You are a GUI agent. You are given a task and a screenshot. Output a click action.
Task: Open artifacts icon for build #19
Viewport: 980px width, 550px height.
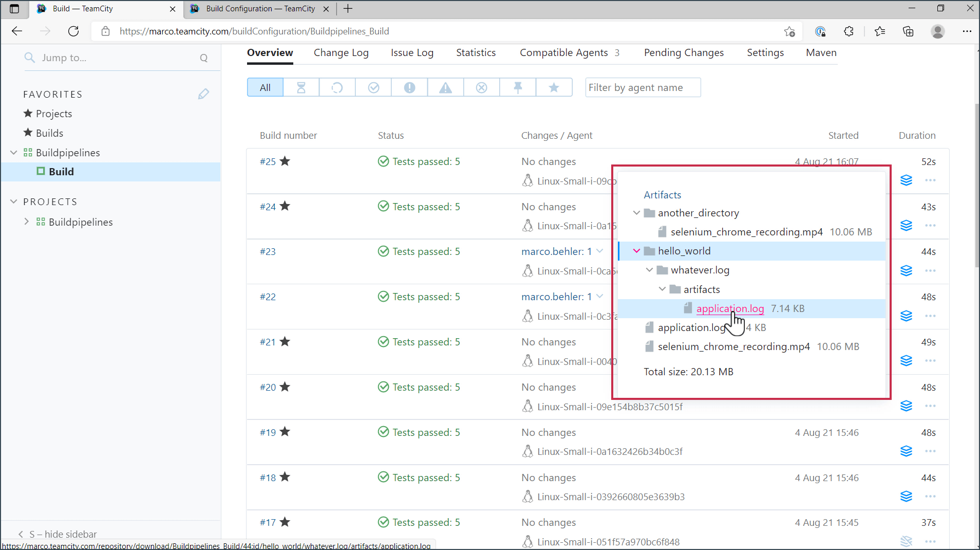click(x=906, y=451)
